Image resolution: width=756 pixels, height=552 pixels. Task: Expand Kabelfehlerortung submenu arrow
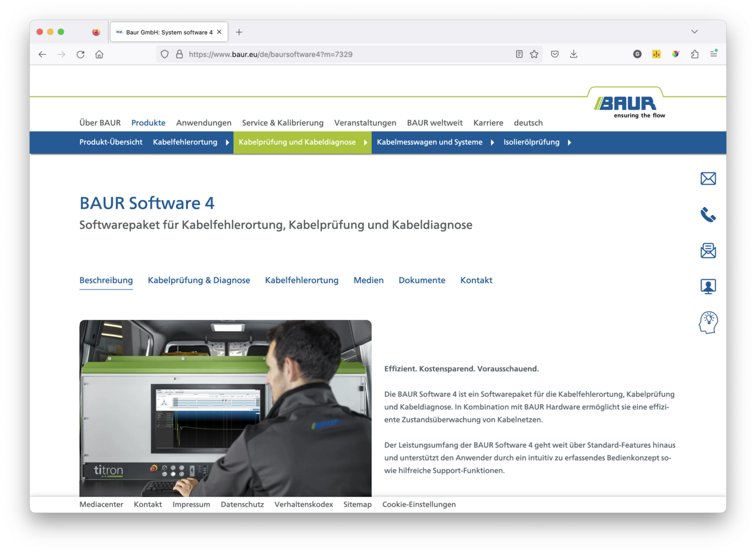(227, 143)
